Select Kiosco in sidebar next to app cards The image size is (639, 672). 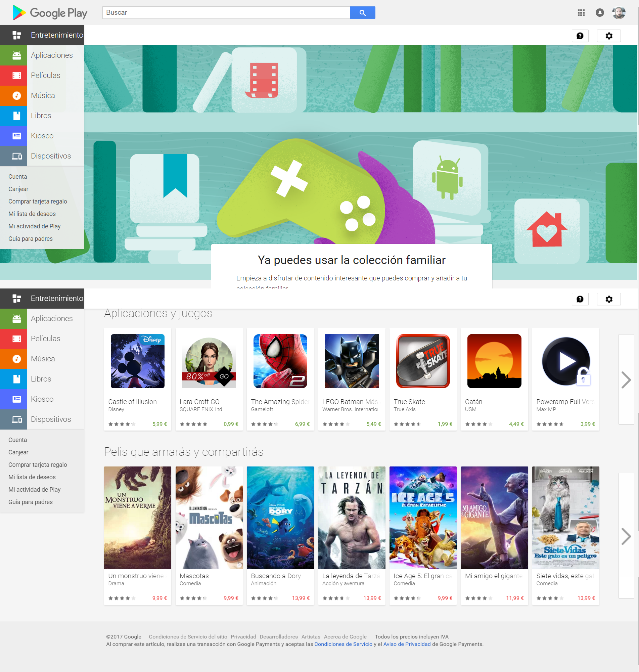coord(42,399)
